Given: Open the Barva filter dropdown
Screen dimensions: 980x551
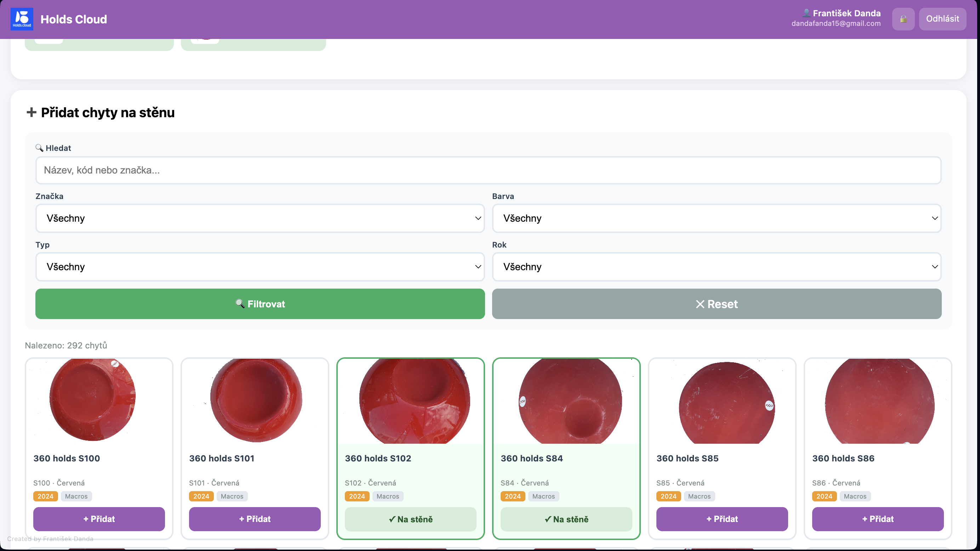Looking at the screenshot, I should (x=716, y=218).
